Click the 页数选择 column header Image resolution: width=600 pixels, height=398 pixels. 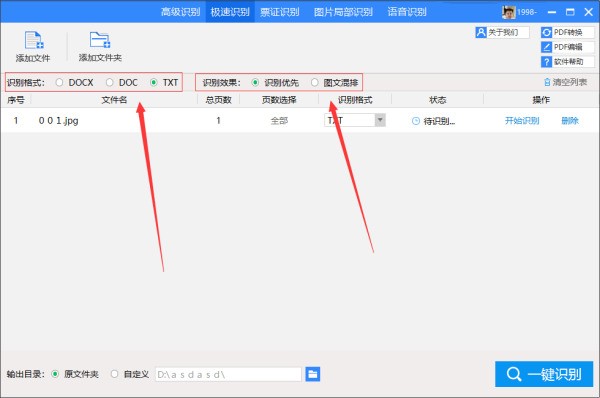pyautogui.click(x=279, y=100)
